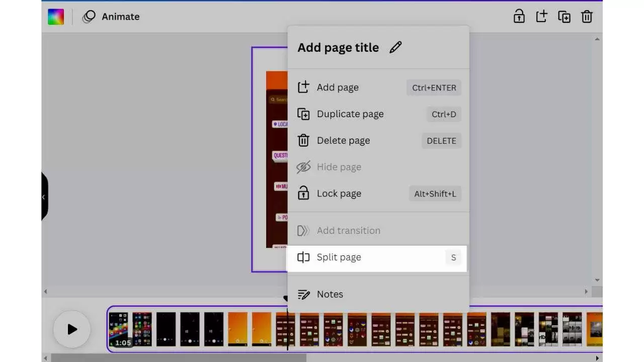Click the Duplicate page menu icon
Image resolution: width=644 pixels, height=362 pixels.
coord(303,114)
